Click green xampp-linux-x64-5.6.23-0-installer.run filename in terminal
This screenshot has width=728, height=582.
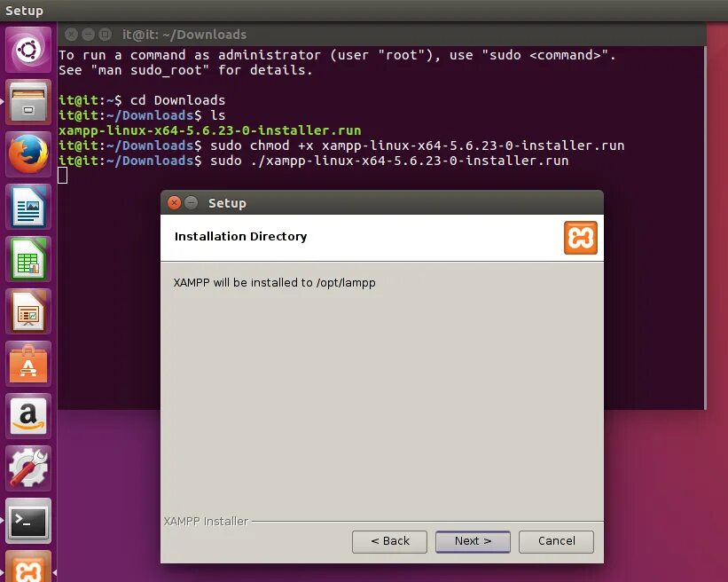click(x=210, y=130)
